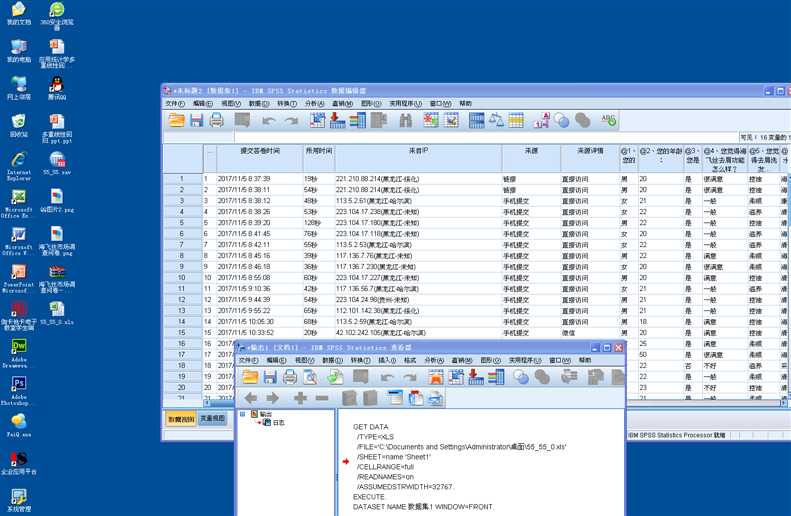791x516 pixels.
Task: Promote outline item with left arrow
Action: click(251, 398)
